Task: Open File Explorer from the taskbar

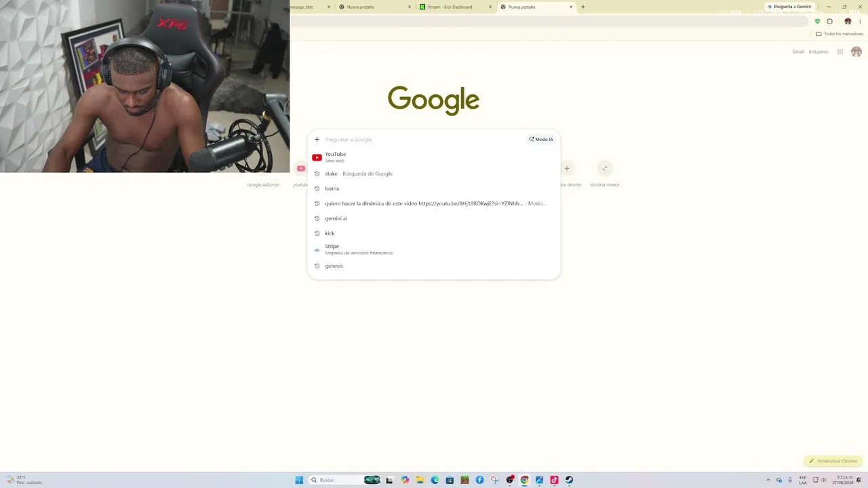Action: click(x=420, y=480)
